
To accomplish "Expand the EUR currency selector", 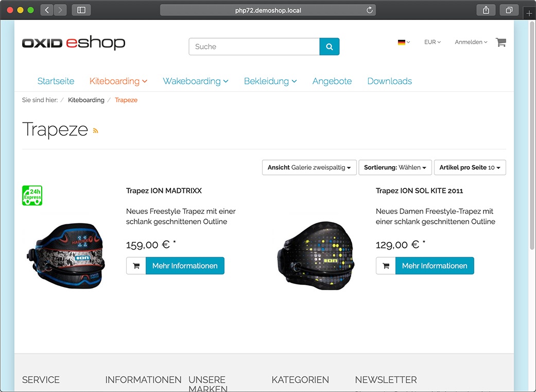I will (x=433, y=42).
